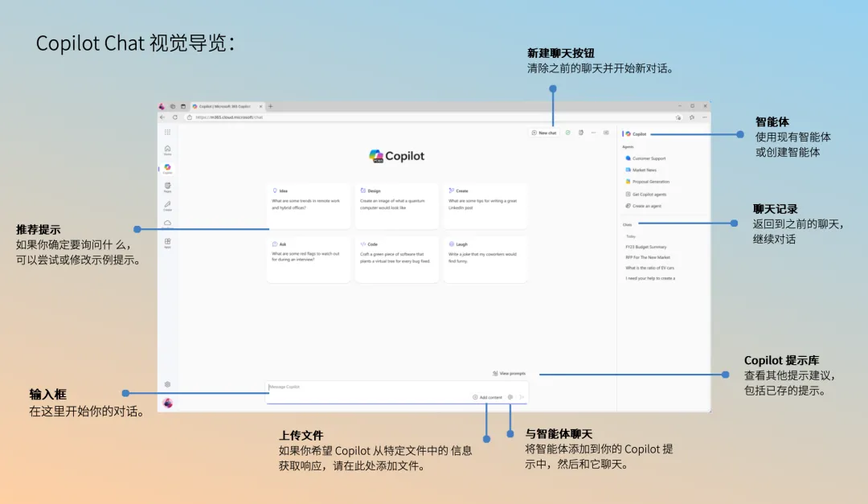The image size is (868, 504).
Task: Add this page to favorites star icon
Action: (678, 117)
